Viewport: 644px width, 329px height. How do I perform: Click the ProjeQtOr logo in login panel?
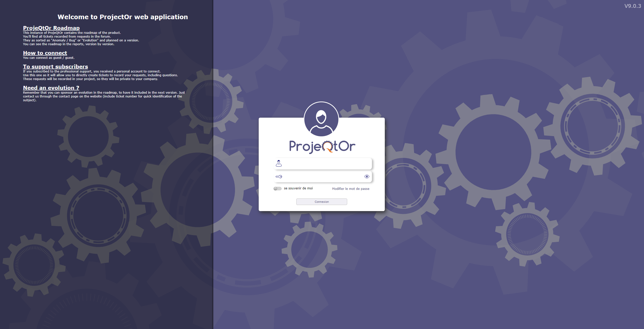[x=321, y=146]
